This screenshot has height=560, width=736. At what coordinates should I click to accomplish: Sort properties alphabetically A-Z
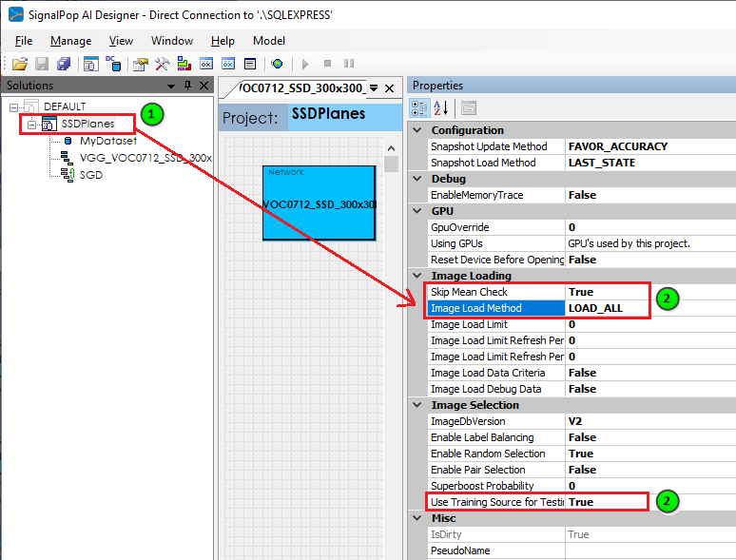pyautogui.click(x=441, y=108)
